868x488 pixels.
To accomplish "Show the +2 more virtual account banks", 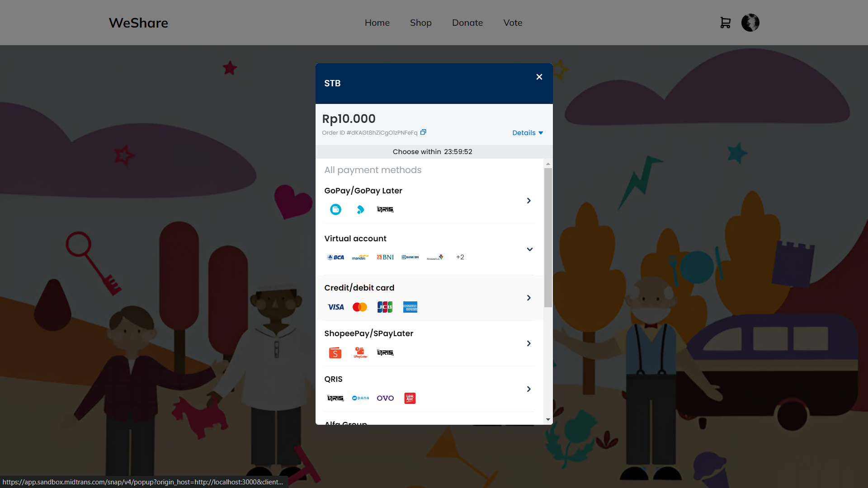I will [460, 257].
